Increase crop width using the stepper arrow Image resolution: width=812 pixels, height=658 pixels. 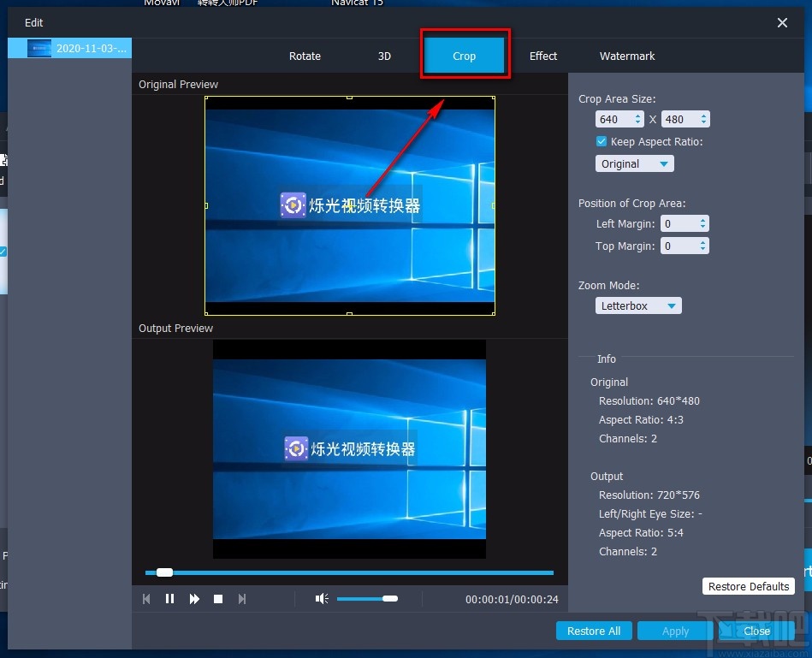[637, 116]
